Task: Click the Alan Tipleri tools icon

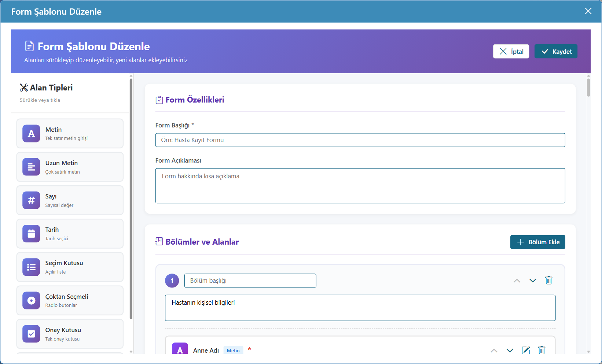Action: coord(24,88)
